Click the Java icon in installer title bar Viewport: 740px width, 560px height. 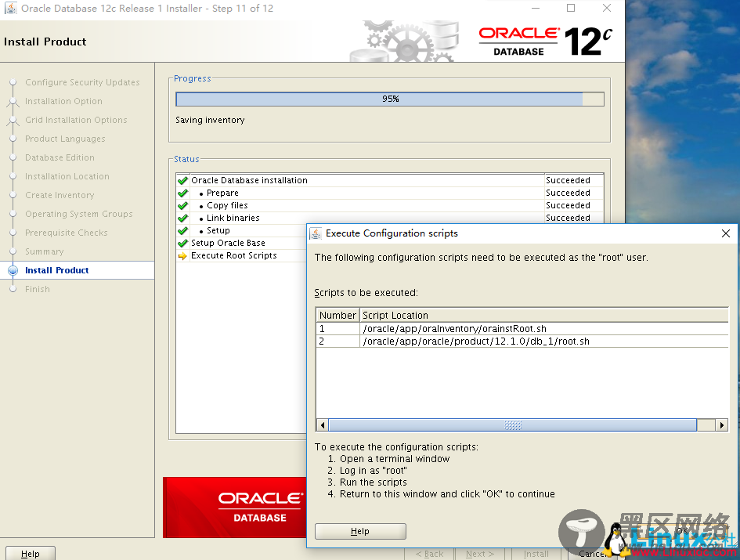10,8
